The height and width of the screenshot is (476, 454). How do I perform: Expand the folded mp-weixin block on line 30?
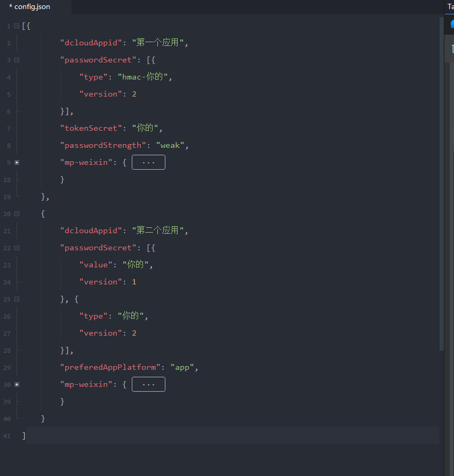(x=17, y=385)
